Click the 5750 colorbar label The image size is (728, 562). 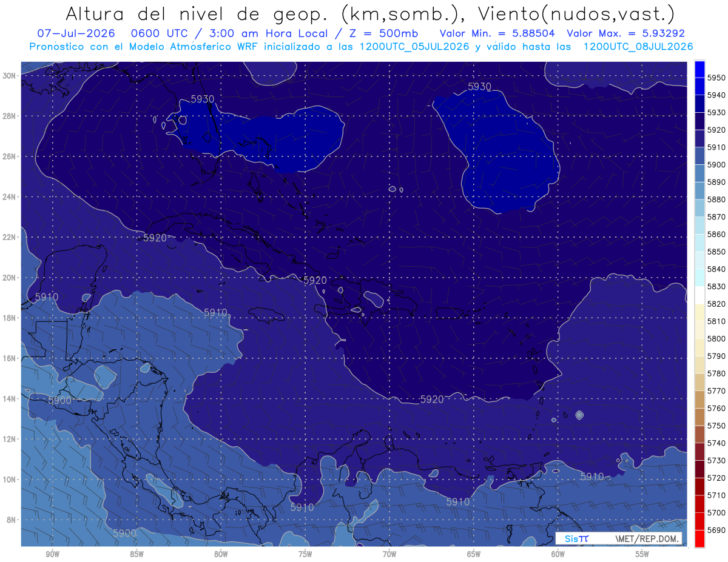click(x=716, y=426)
